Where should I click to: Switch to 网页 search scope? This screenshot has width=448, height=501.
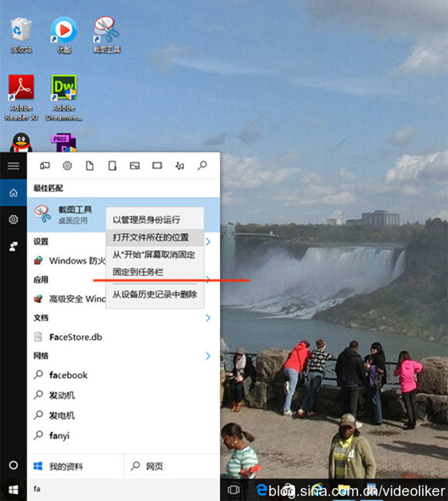154,466
